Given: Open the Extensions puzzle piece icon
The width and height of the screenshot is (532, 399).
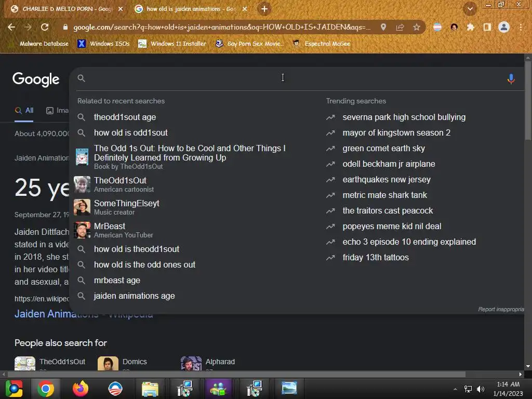Looking at the screenshot, I should (x=470, y=27).
